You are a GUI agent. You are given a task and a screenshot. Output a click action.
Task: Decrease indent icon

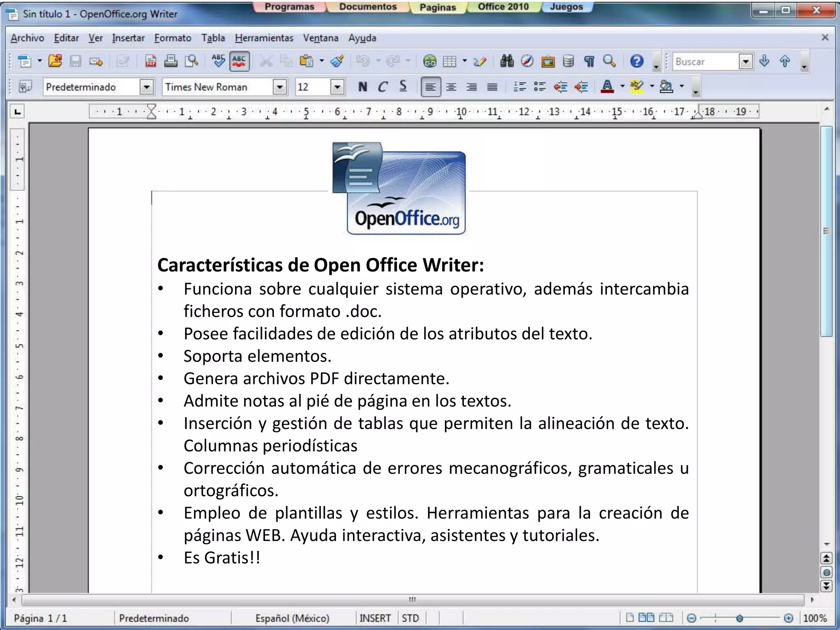(x=560, y=87)
